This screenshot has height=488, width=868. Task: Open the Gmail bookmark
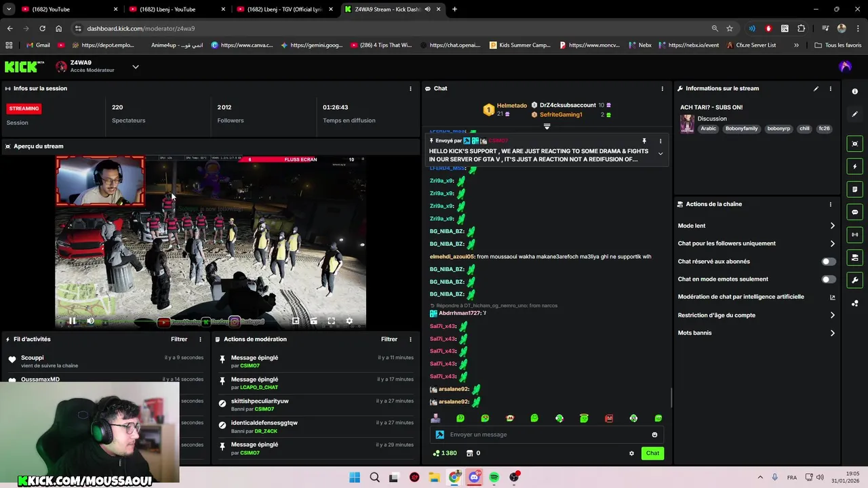click(x=38, y=45)
